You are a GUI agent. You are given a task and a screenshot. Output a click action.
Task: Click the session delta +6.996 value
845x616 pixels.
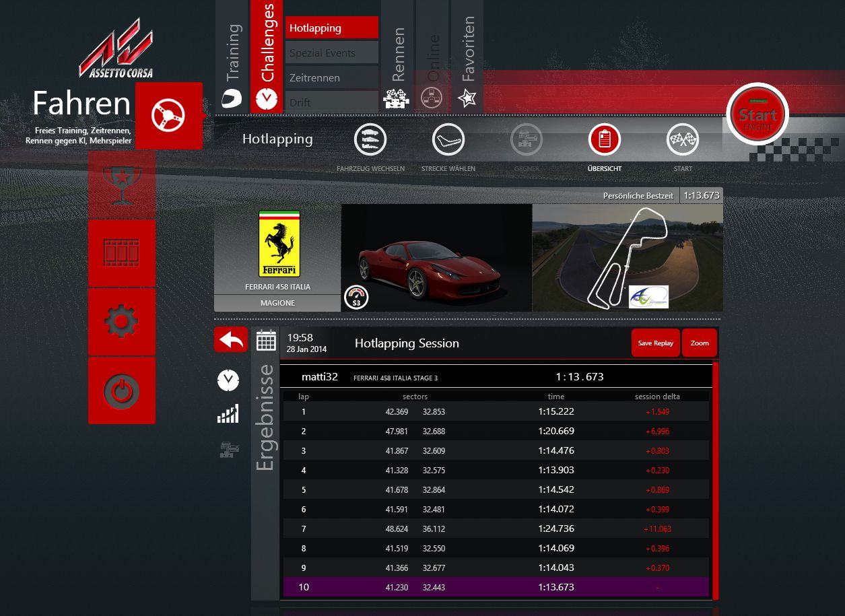point(657,432)
